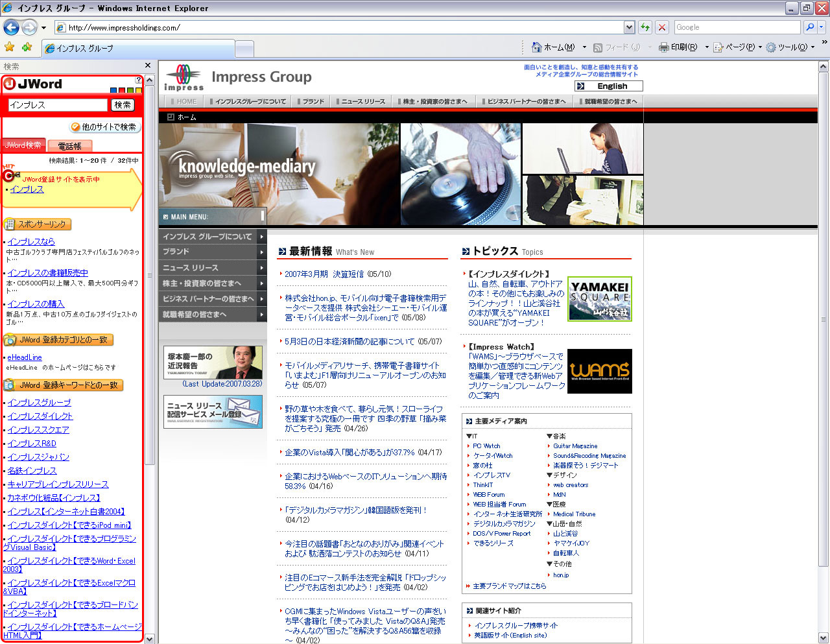
Task: Expand インプレス グループについて side menu arrow
Action: pos(262,236)
